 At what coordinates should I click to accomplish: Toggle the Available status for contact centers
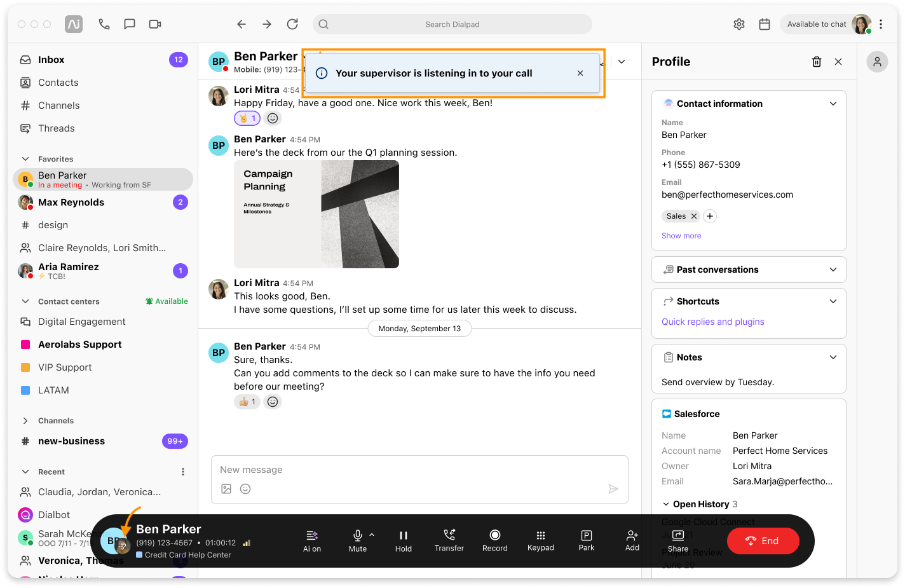coord(167,301)
